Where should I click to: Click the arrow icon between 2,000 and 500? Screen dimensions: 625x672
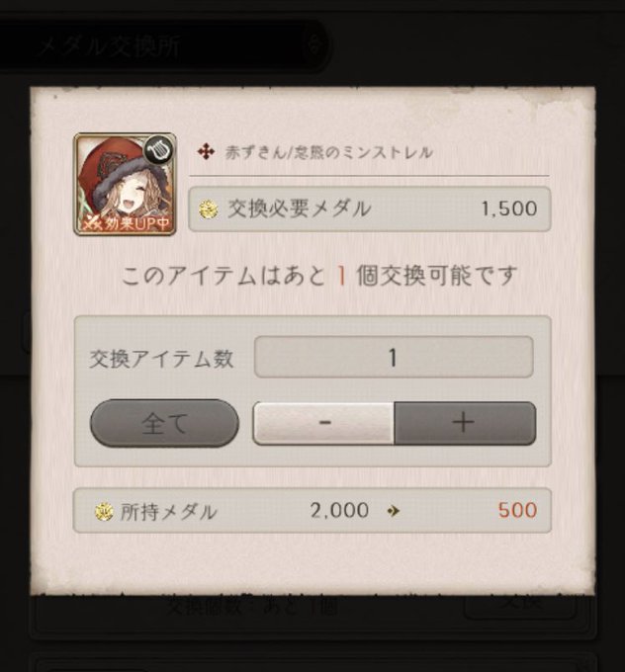393,511
